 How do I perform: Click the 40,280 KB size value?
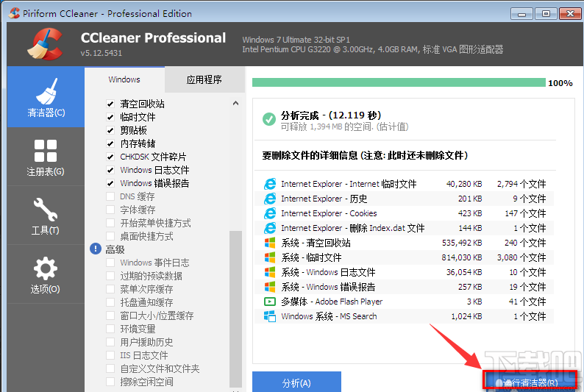464,184
